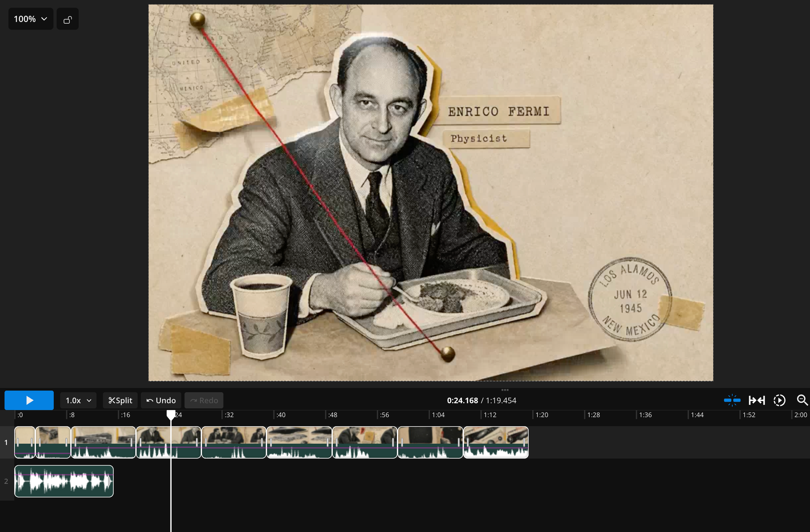Open the 100% zoom level dropdown

point(31,19)
